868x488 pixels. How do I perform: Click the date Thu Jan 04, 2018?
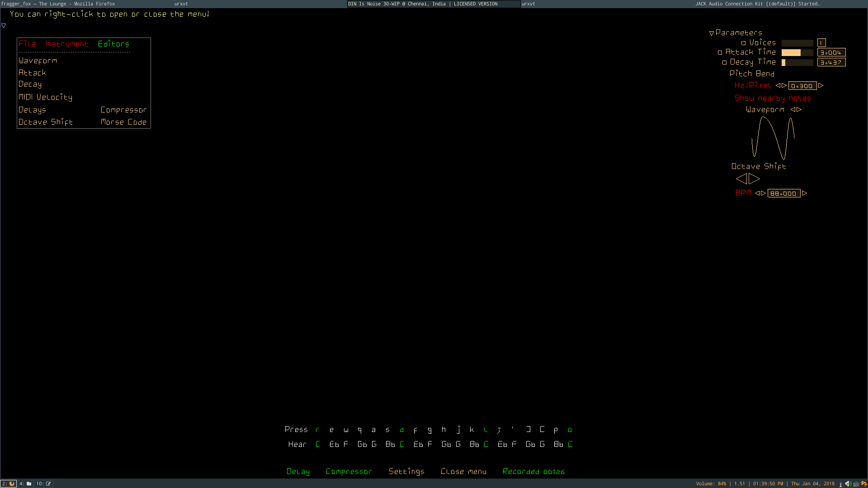(x=812, y=483)
